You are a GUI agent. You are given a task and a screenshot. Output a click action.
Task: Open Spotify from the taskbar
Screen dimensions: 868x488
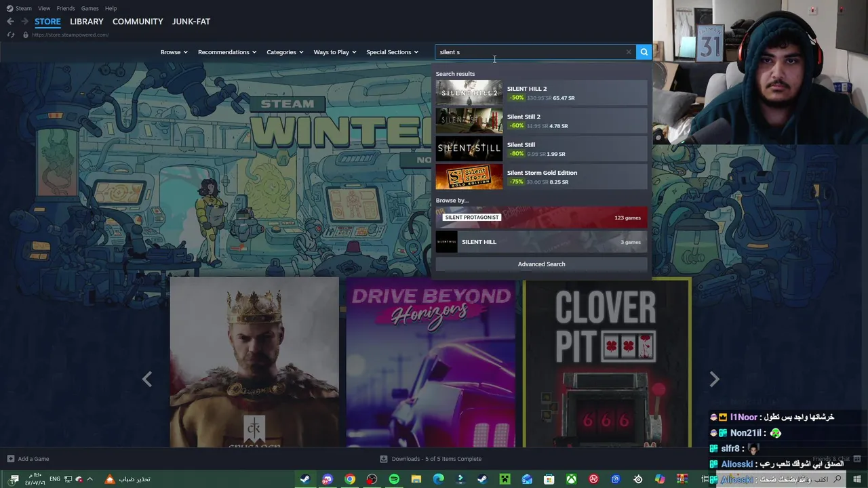pos(394,479)
